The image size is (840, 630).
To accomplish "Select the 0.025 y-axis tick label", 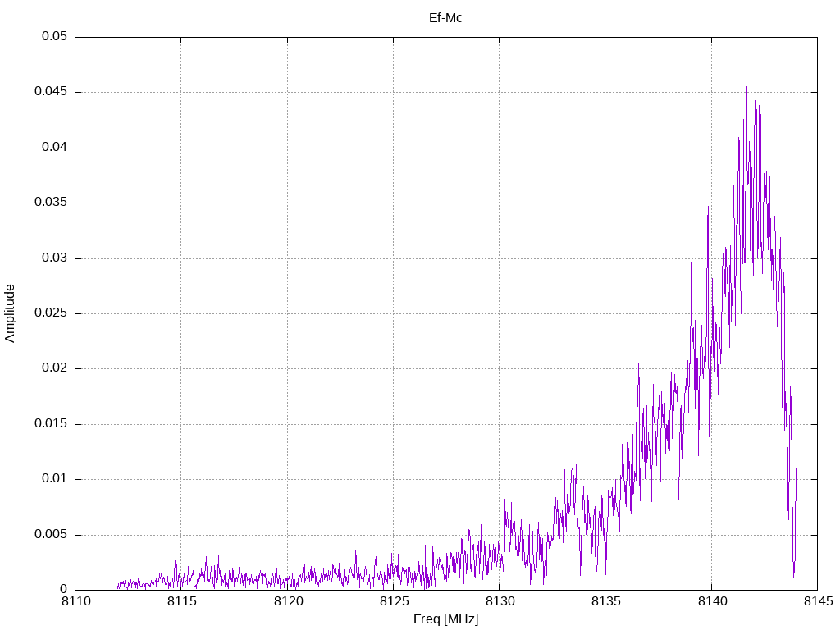I will tap(51, 313).
